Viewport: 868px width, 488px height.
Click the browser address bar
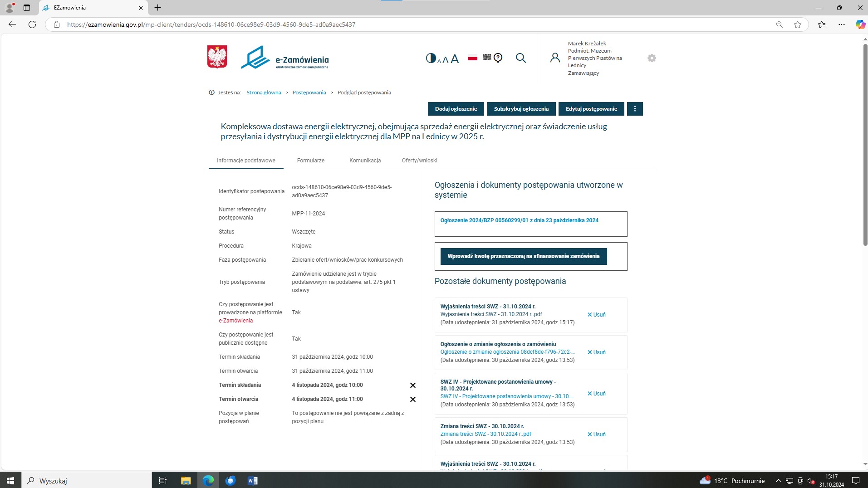(408, 24)
